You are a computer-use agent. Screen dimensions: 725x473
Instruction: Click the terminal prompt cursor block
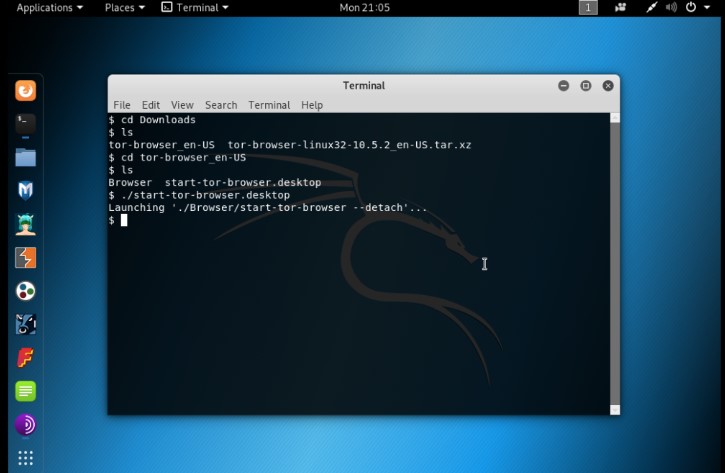pos(124,220)
